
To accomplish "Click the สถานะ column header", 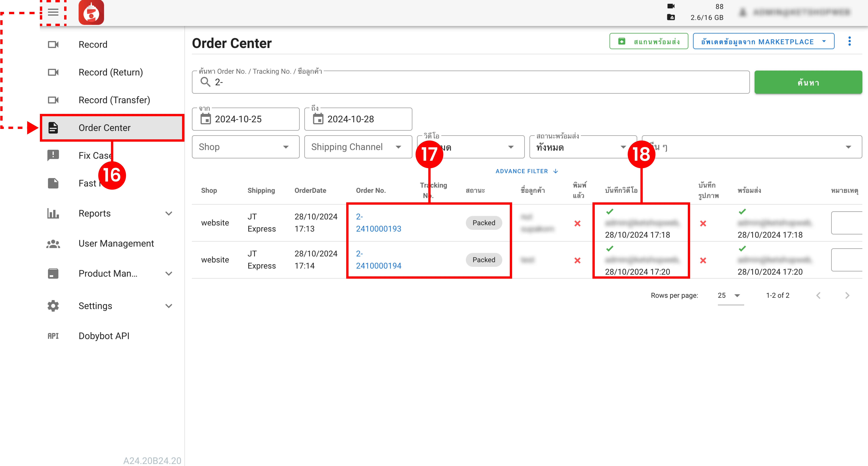I will [x=475, y=190].
